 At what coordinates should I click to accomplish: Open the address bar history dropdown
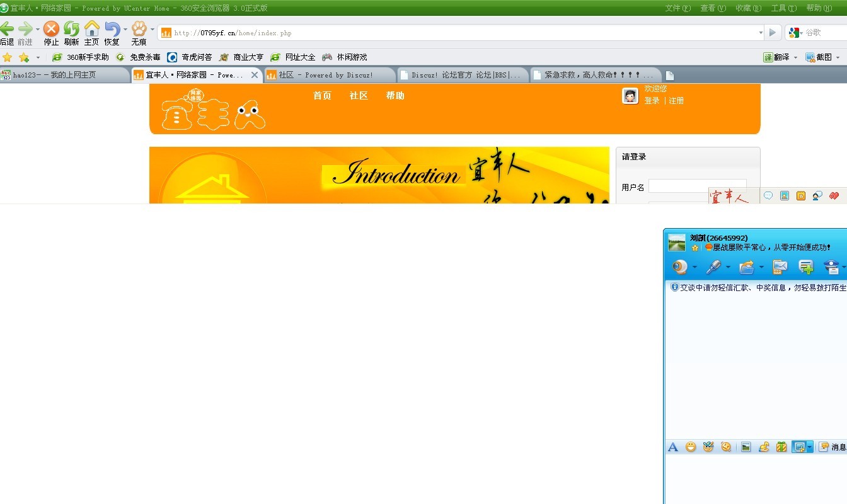(761, 33)
